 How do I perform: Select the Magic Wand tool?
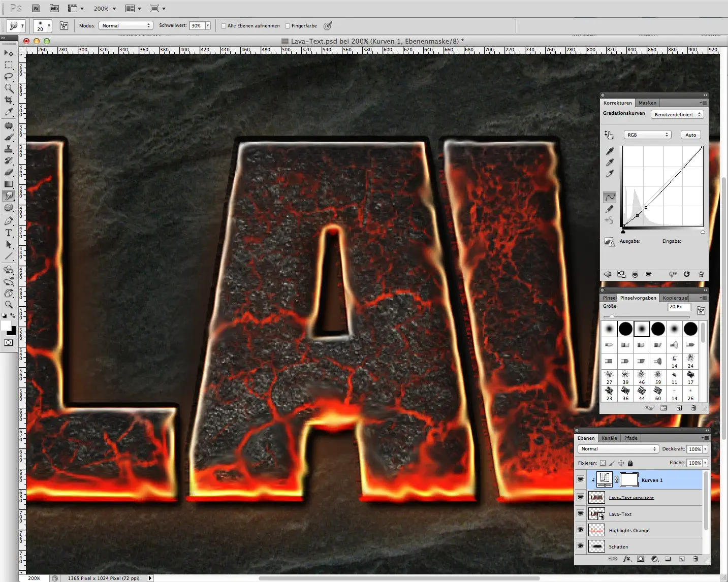click(x=9, y=88)
